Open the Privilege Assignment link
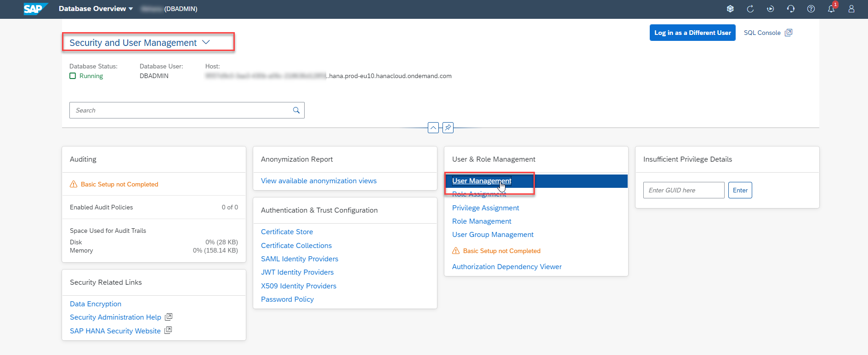Viewport: 868px width, 355px height. coord(486,208)
